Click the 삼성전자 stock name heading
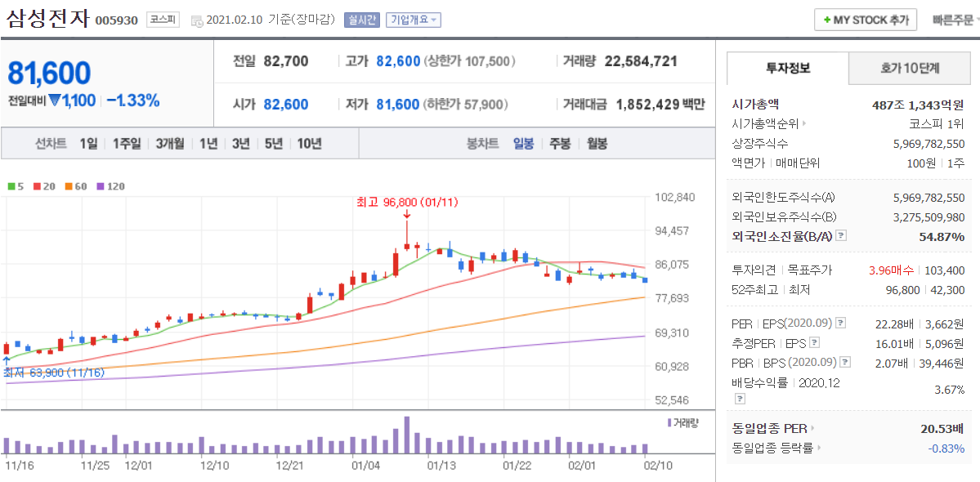The height and width of the screenshot is (482, 980). pos(48,19)
